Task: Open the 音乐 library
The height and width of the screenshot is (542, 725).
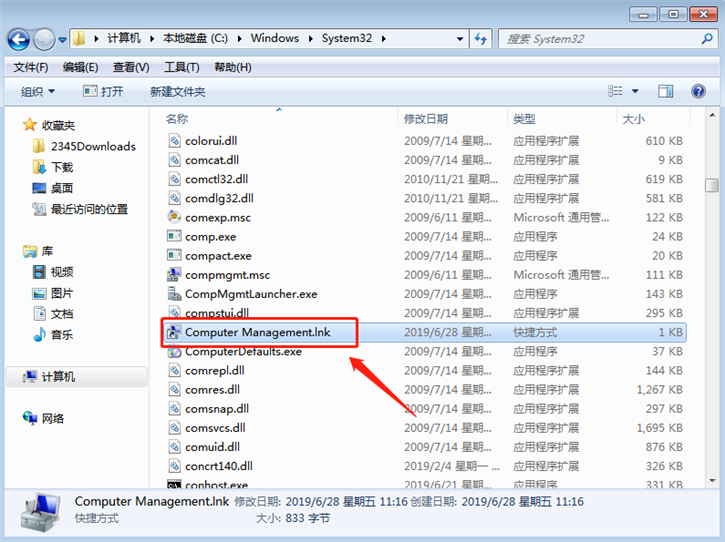Action: tap(53, 334)
